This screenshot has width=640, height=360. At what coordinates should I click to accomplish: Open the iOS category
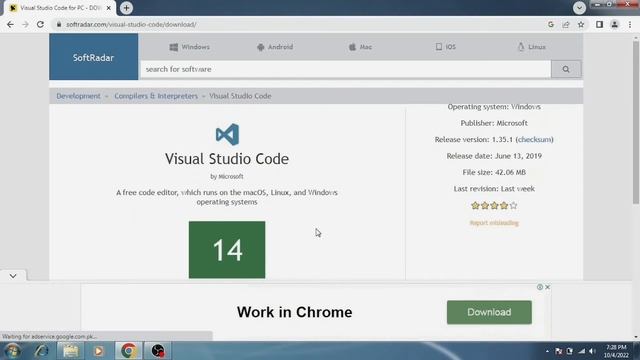[x=445, y=47]
